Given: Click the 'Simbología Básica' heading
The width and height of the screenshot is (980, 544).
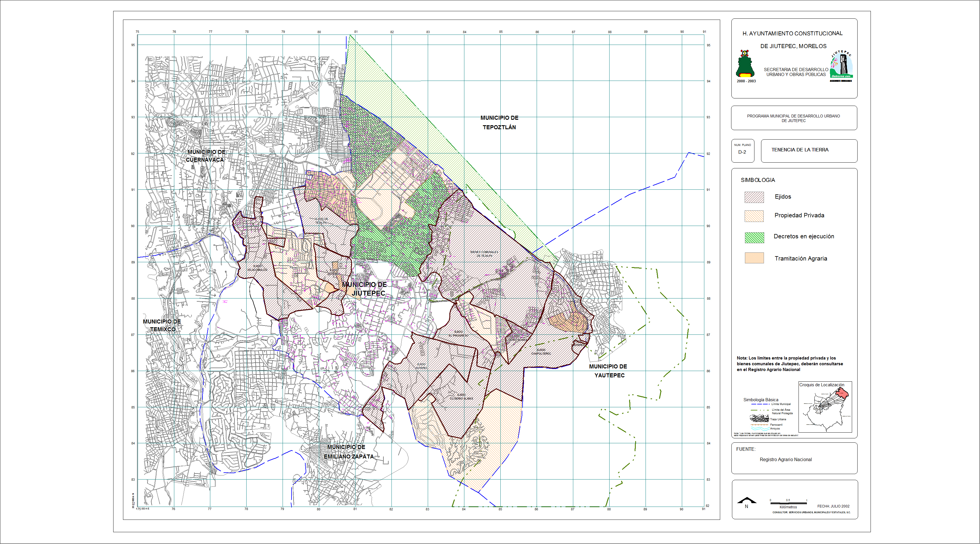Looking at the screenshot, I should [x=761, y=400].
